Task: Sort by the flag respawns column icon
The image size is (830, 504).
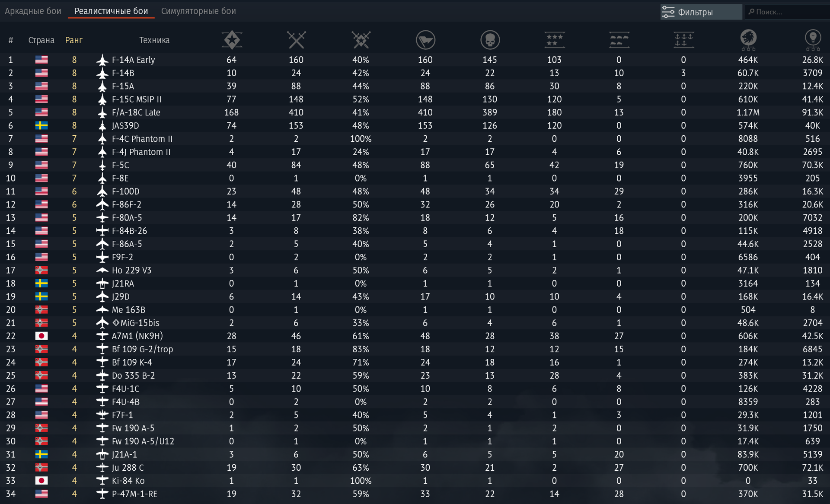Action: [x=425, y=40]
